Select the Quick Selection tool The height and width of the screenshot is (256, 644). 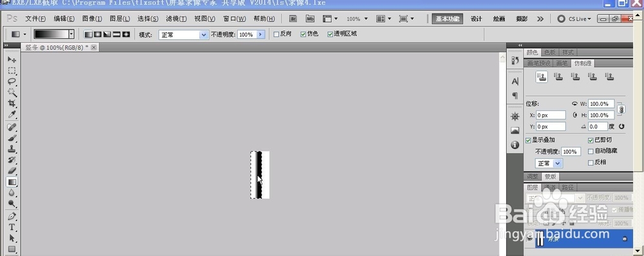(x=12, y=92)
